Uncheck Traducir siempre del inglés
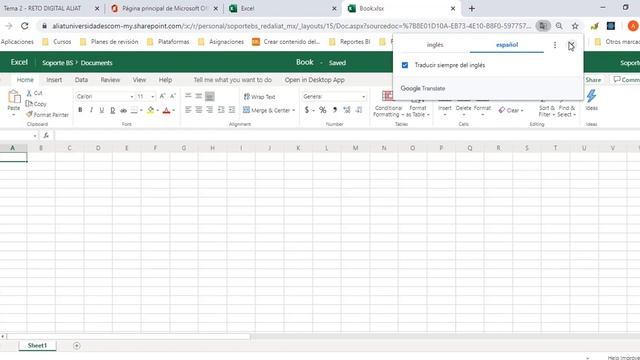Viewport: 640px width, 360px height. 405,65
